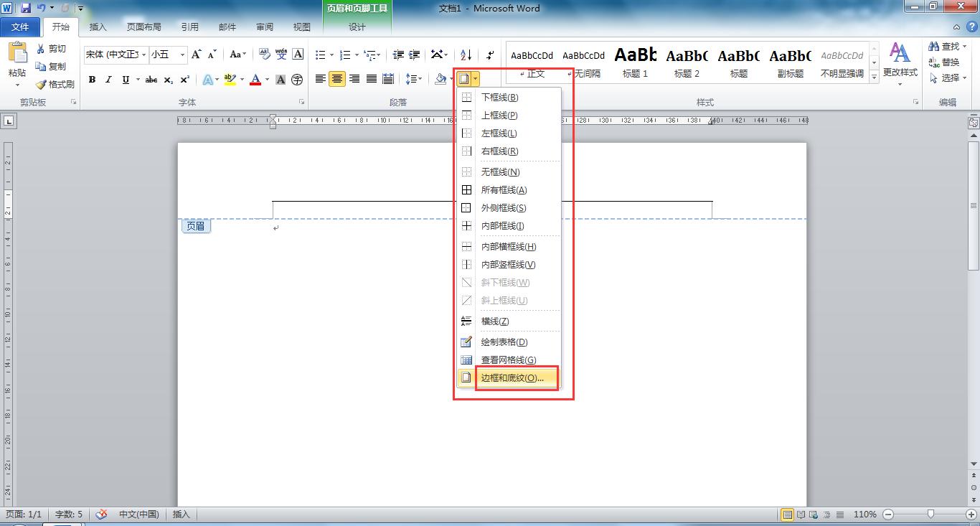The image size is (980, 526).
Task: Toggle bold formatting
Action: pyautogui.click(x=92, y=80)
